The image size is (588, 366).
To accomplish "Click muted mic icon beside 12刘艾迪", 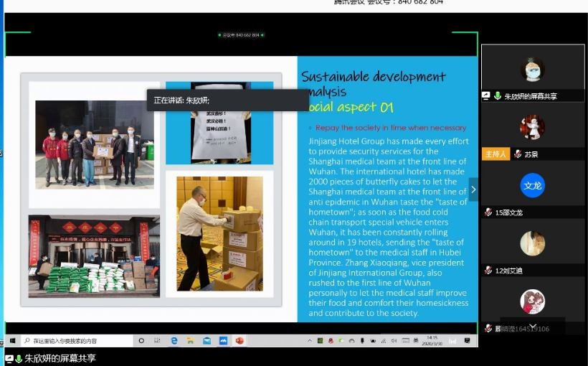I will click(488, 271).
